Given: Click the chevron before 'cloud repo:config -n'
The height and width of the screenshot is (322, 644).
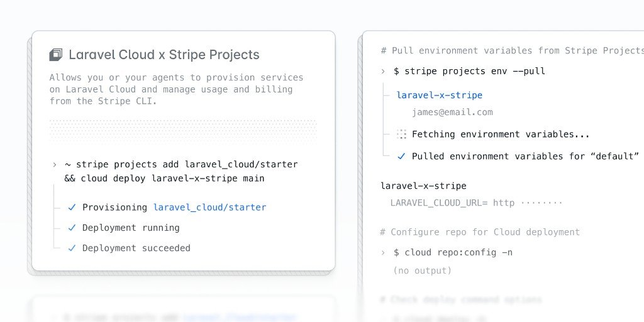Looking at the screenshot, I should click(x=383, y=253).
